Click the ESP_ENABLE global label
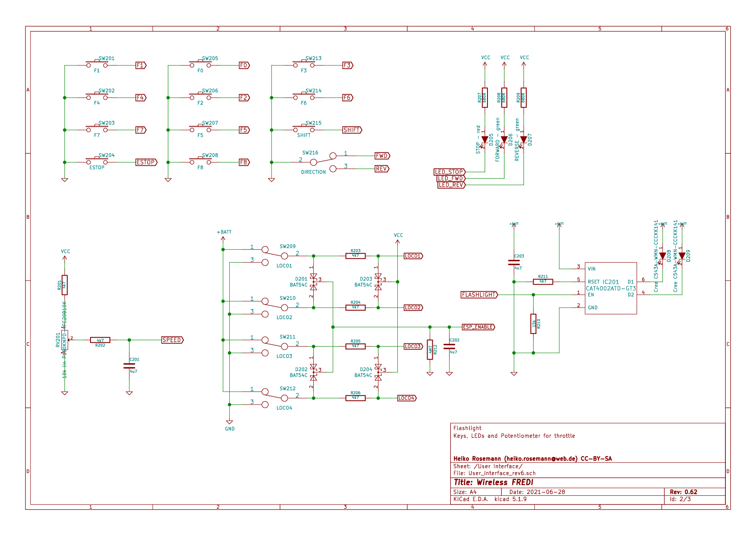This screenshot has width=756, height=535. point(478,327)
